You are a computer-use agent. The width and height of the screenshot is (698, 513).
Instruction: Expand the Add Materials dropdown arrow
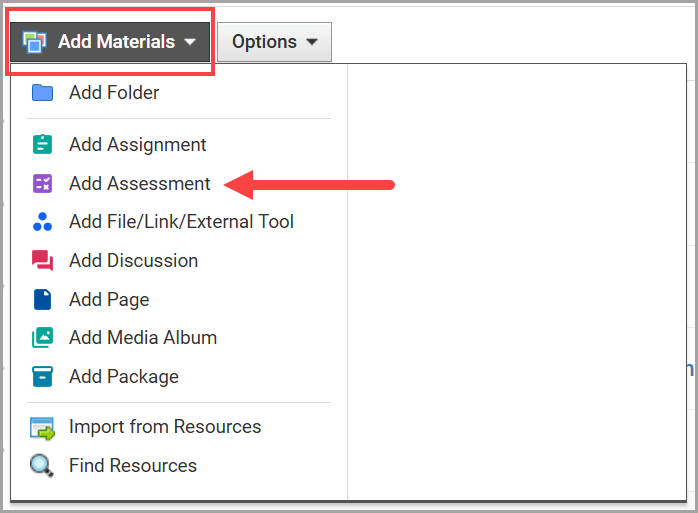(190, 43)
